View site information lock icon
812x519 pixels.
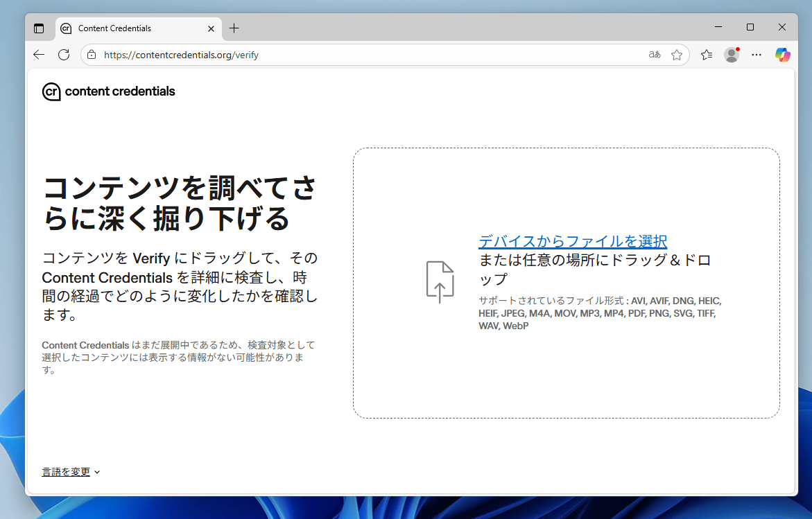[92, 55]
